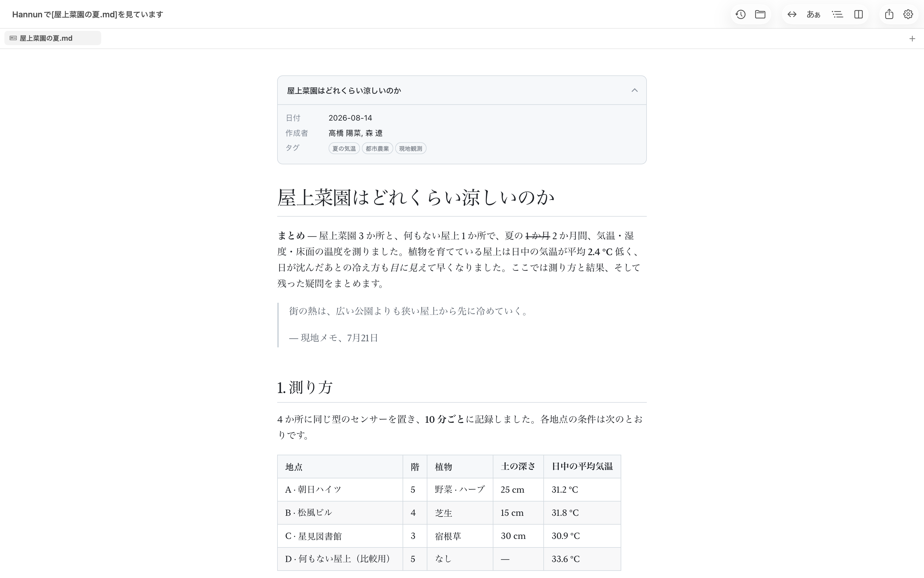Click the 野菜 · ハーブ table cell
The image size is (924, 578).
pyautogui.click(x=460, y=490)
